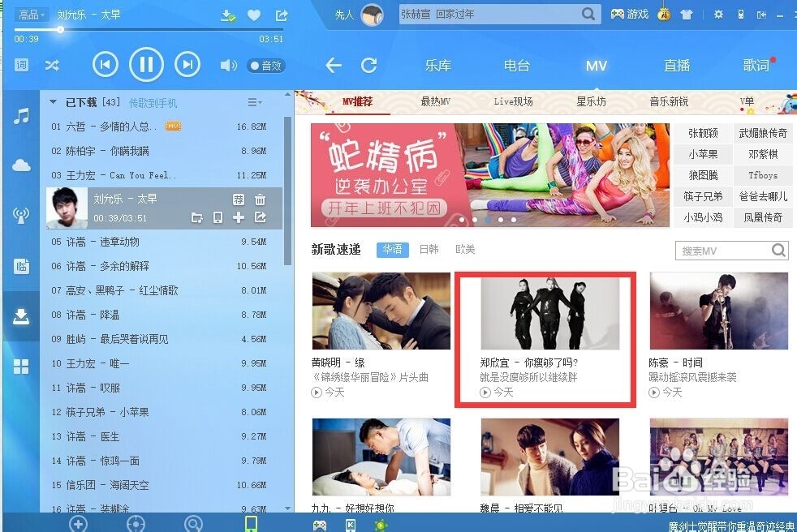Select the 音乐新锐 subtab
Screen dimensions: 797x532
[669, 101]
